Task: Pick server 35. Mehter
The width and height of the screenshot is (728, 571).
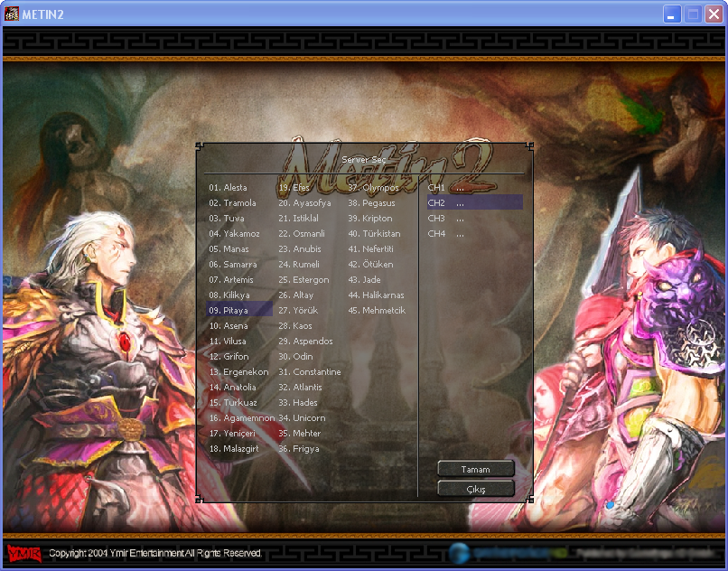Action: [x=300, y=433]
